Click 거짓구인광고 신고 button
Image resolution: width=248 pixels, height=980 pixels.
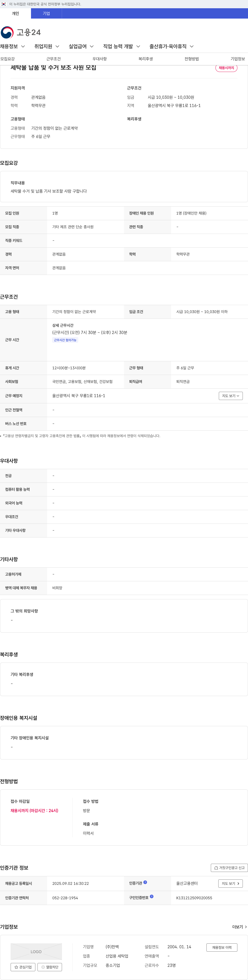(x=229, y=868)
